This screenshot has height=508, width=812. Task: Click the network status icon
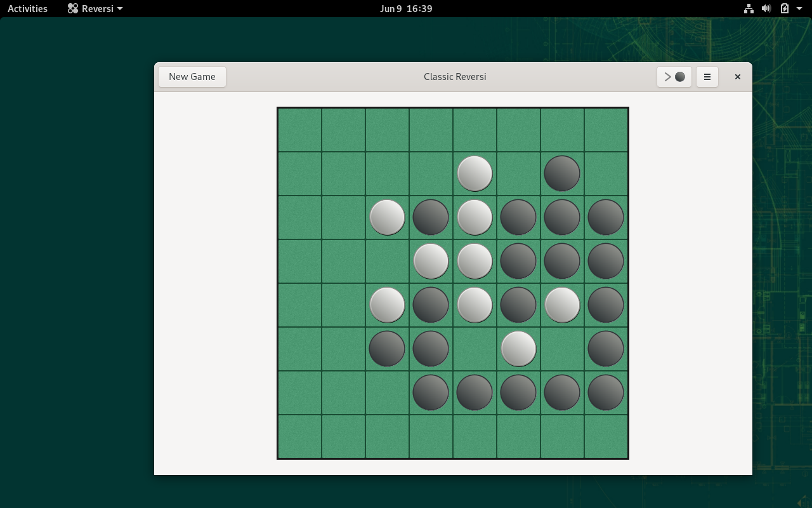749,8
